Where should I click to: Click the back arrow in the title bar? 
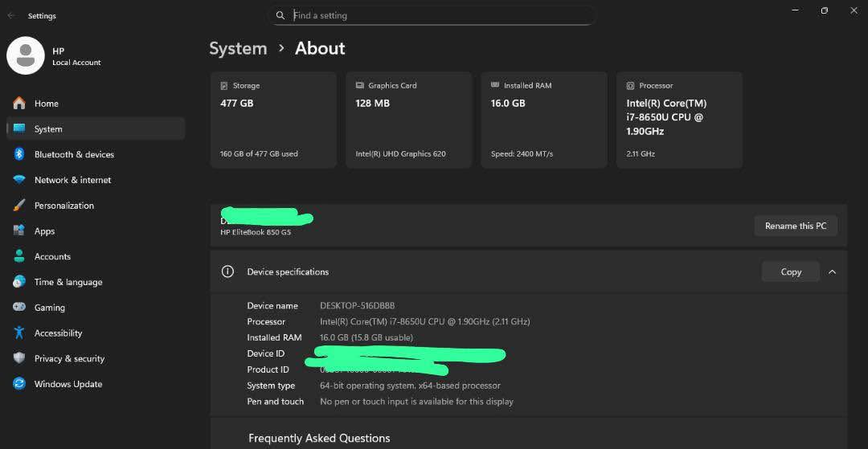pos(11,15)
